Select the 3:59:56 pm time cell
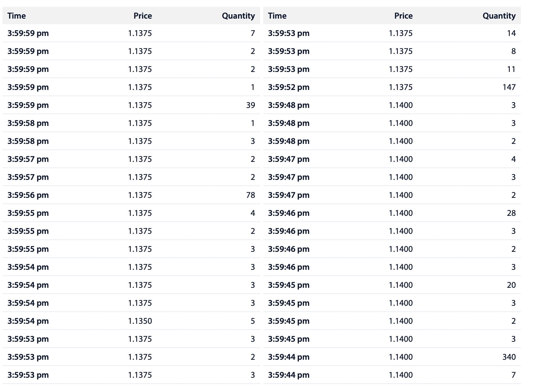537x392 pixels. [x=28, y=195]
